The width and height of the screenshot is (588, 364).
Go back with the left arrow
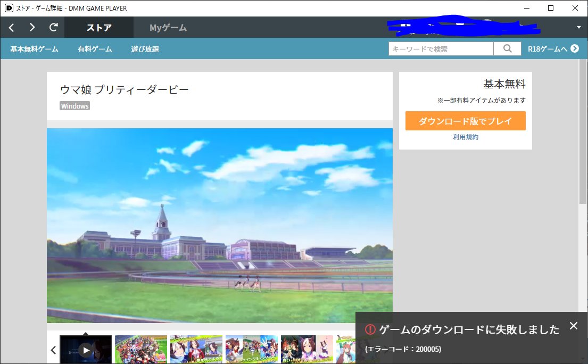[x=11, y=27]
